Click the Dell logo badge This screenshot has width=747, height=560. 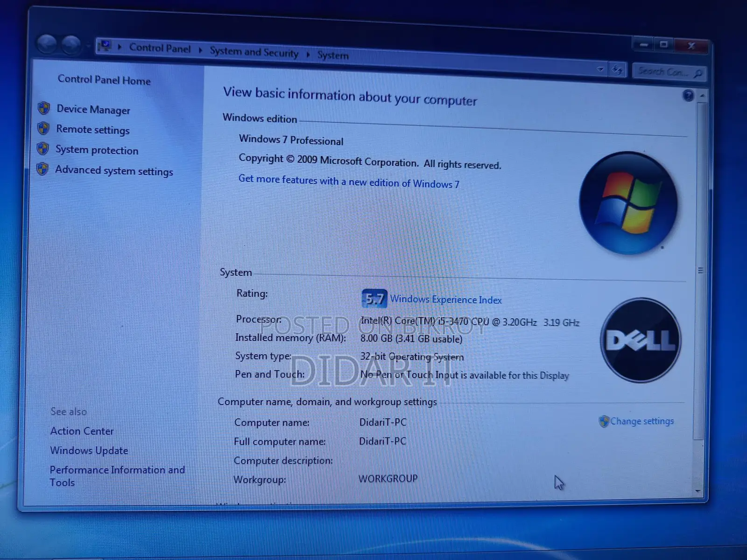click(x=641, y=340)
